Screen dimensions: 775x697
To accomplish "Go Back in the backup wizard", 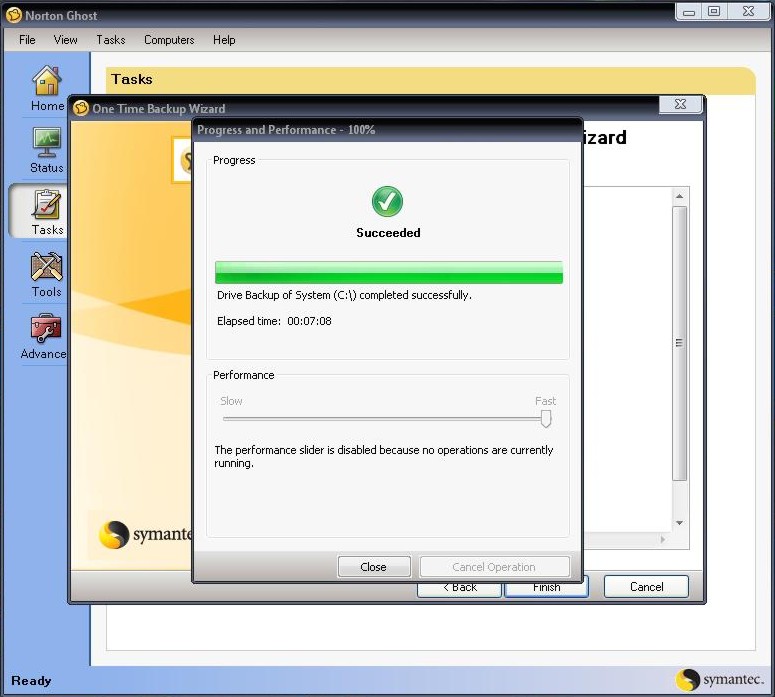I will 460,589.
